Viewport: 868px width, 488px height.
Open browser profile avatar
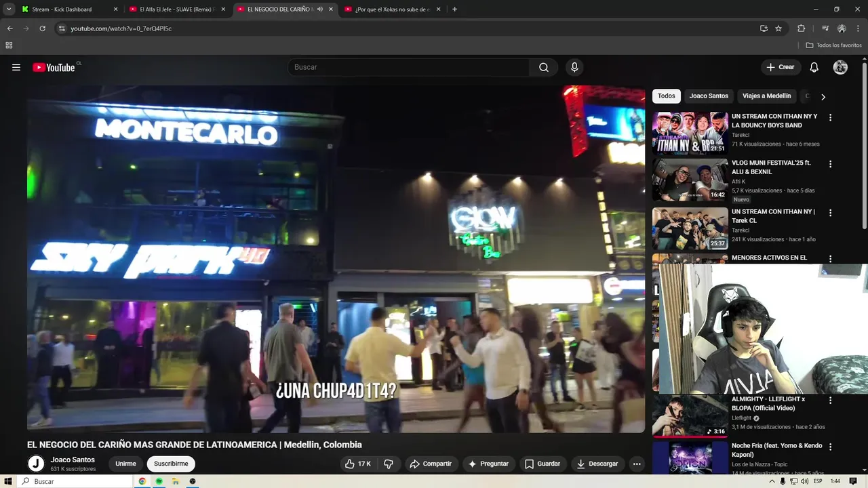point(842,28)
